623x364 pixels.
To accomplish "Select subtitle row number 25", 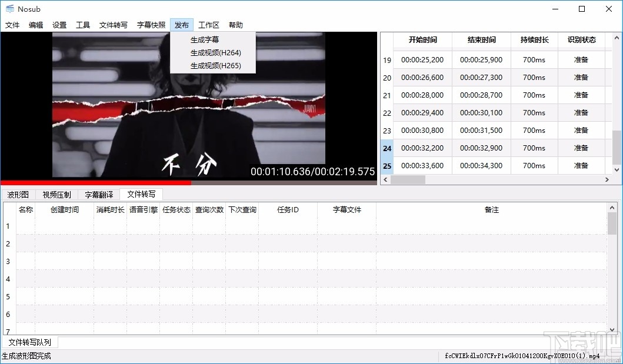I will tap(387, 166).
